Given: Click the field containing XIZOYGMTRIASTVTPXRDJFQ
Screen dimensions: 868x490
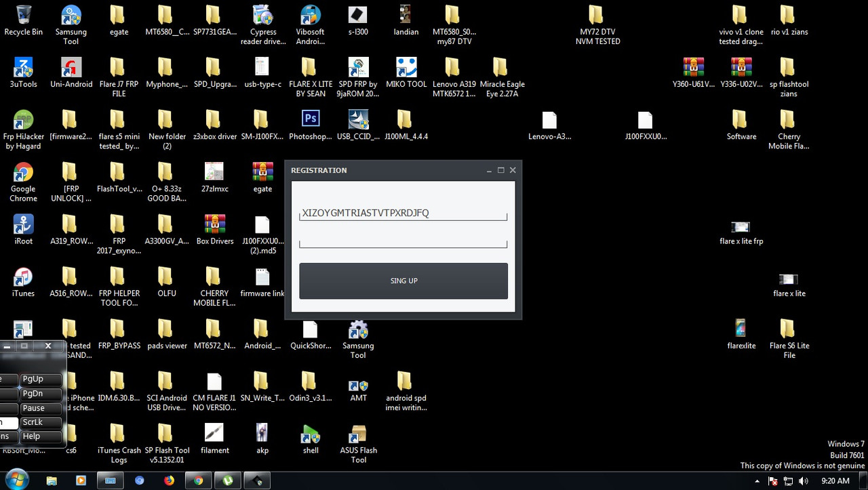Looking at the screenshot, I should (x=403, y=213).
